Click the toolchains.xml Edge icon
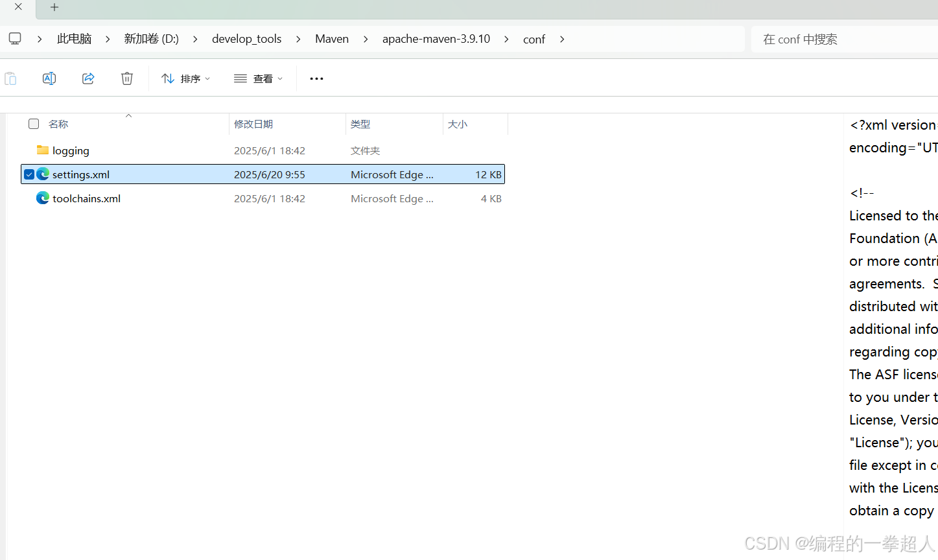938x560 pixels. [43, 198]
